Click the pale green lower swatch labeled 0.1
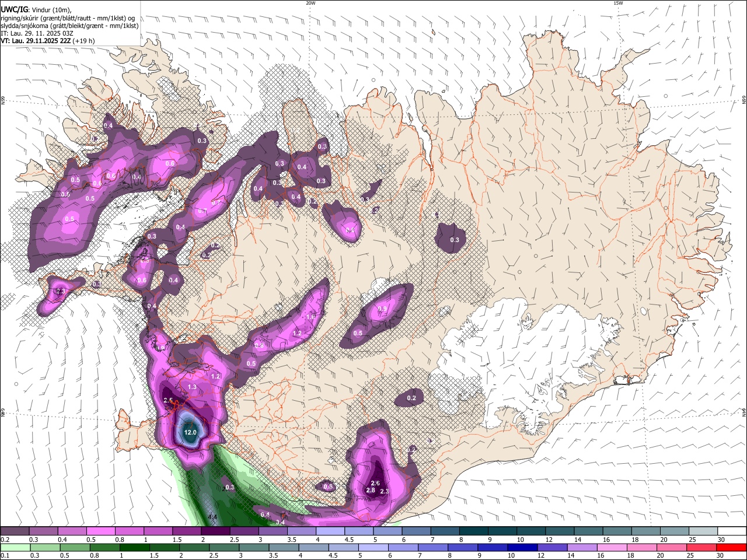This screenshot has width=747, height=560. [x=15, y=548]
